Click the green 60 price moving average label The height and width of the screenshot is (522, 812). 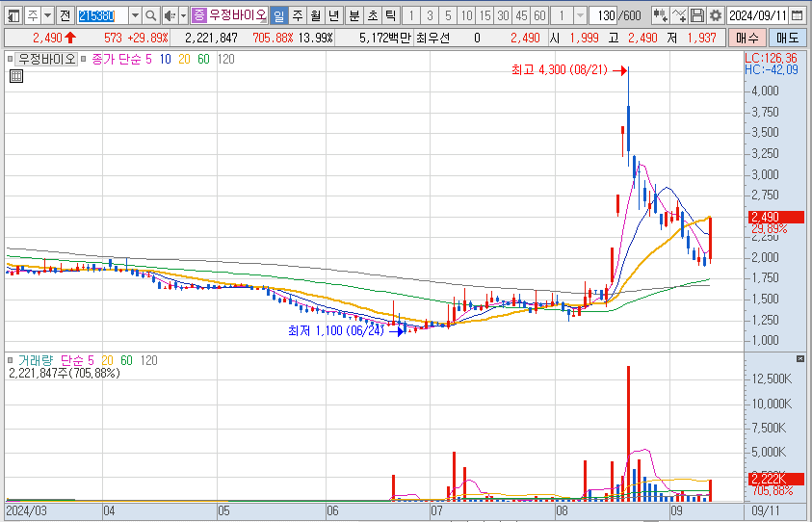203,59
